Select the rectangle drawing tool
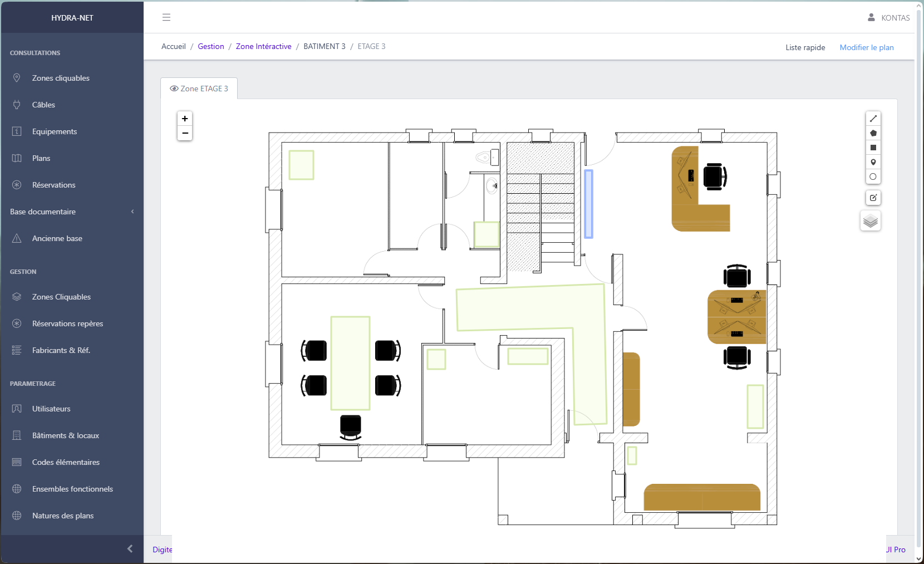Image resolution: width=924 pixels, height=564 pixels. 873,148
